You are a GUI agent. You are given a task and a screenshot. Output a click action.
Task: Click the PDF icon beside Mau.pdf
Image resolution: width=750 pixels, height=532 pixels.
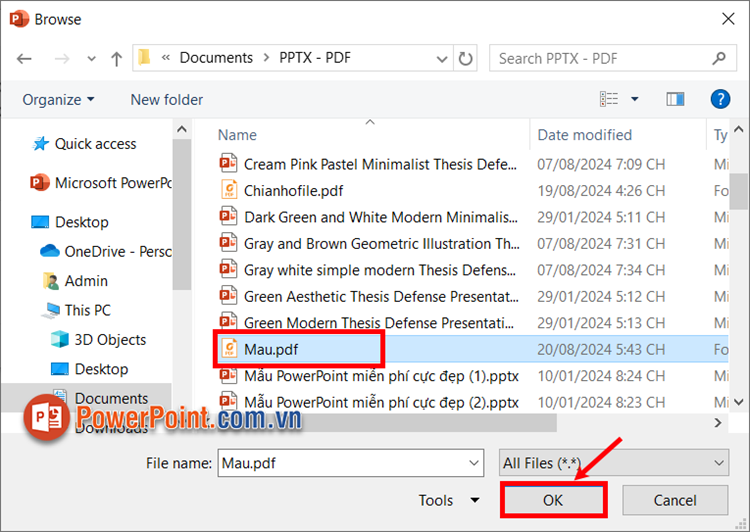[x=229, y=348]
